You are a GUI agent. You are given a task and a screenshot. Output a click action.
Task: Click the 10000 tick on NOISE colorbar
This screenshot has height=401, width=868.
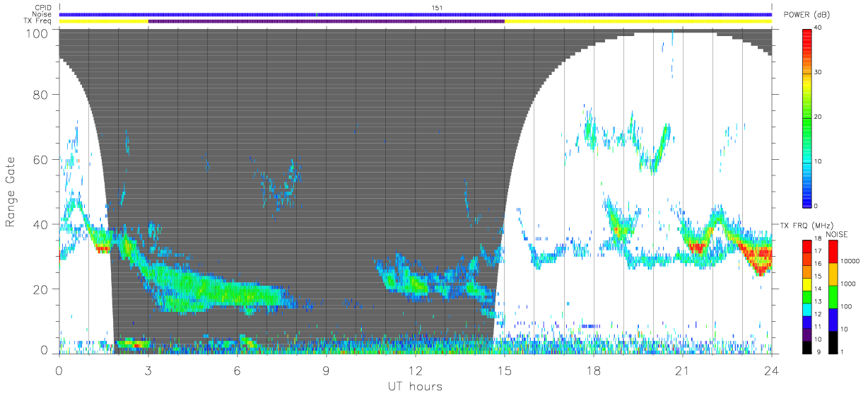pyautogui.click(x=850, y=261)
